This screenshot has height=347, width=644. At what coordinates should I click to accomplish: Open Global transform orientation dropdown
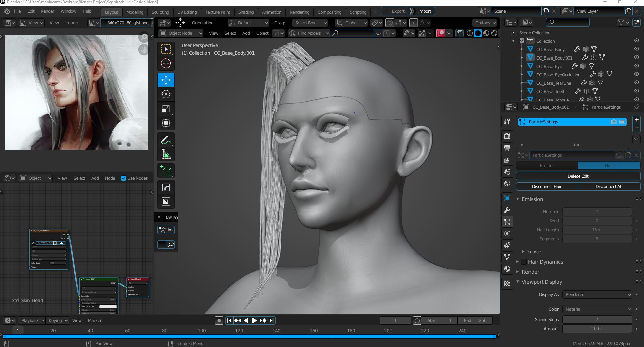point(351,23)
